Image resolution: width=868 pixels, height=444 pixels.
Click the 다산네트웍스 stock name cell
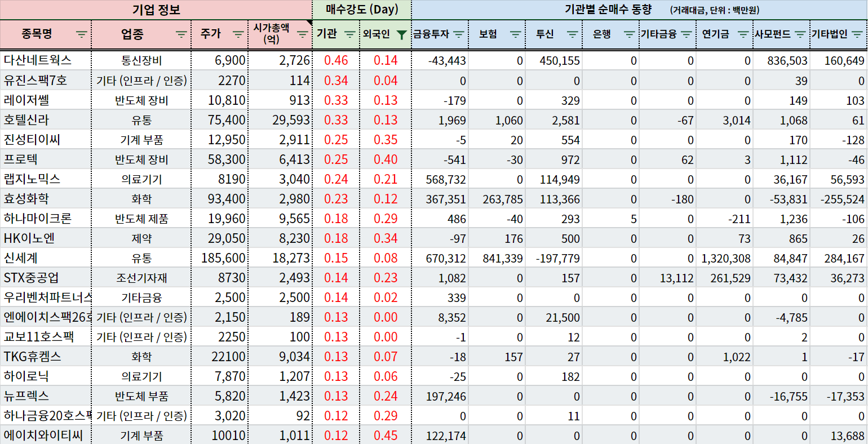coord(45,60)
